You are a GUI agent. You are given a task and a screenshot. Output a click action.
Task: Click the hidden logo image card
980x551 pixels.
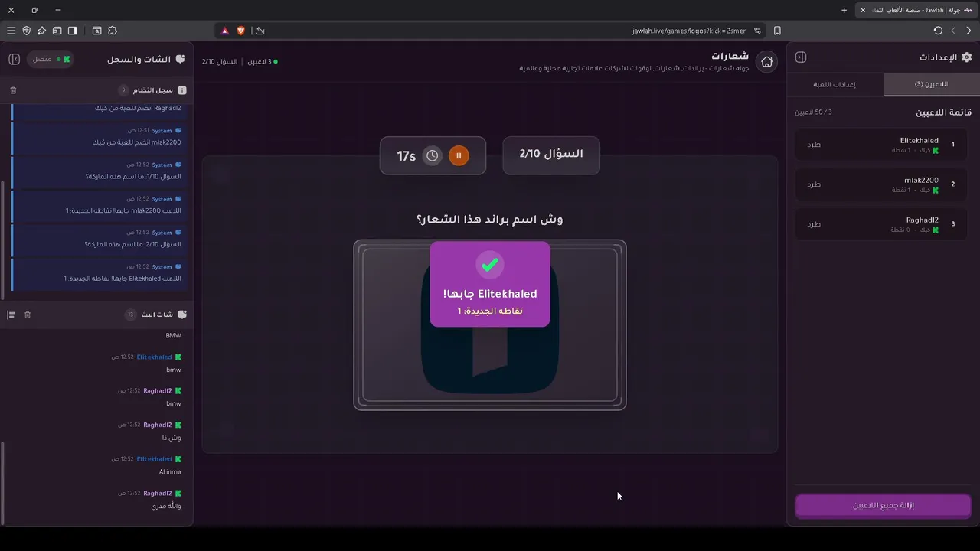tap(490, 325)
